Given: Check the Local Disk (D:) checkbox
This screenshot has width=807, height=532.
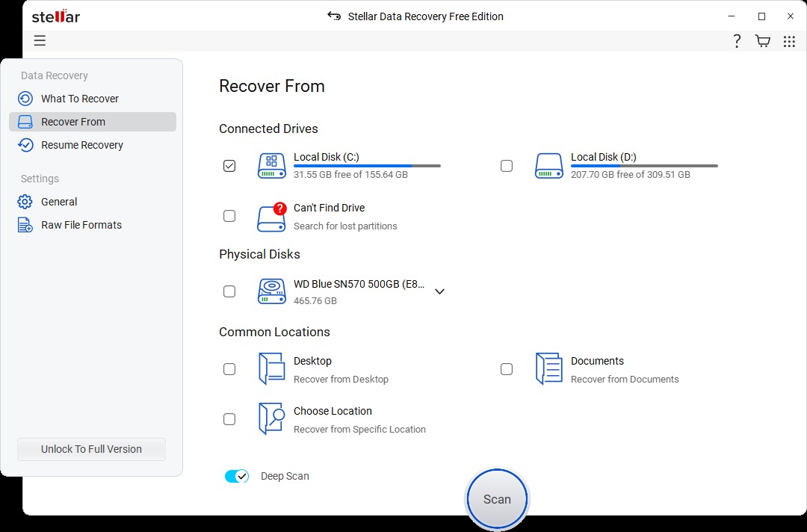Looking at the screenshot, I should (507, 166).
